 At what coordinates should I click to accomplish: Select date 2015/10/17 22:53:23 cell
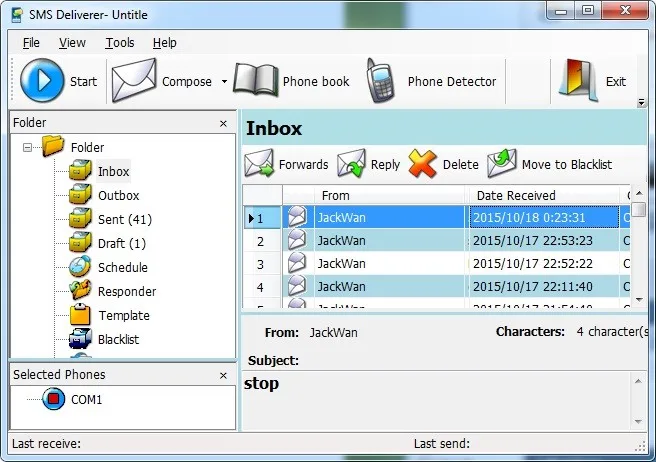coord(544,241)
